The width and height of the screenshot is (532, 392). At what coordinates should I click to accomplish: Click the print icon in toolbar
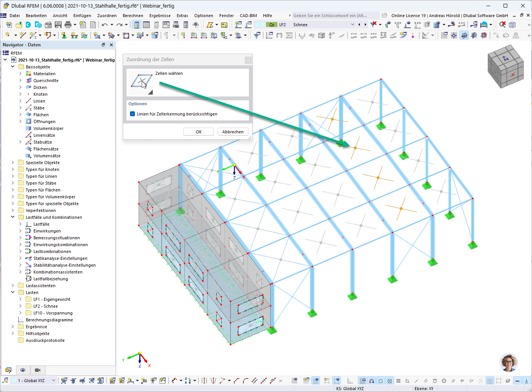pyautogui.click(x=68, y=25)
